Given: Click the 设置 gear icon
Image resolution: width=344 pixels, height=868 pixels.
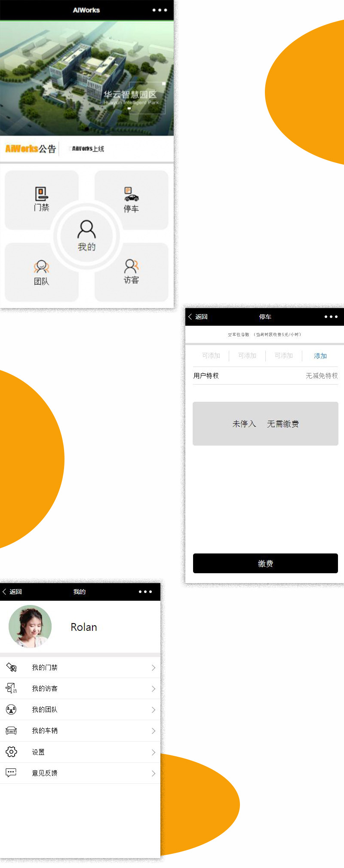Looking at the screenshot, I should [x=11, y=752].
